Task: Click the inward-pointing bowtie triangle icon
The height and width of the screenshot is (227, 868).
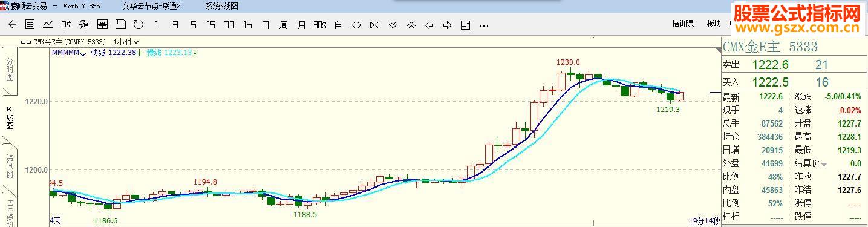Action: (374, 25)
